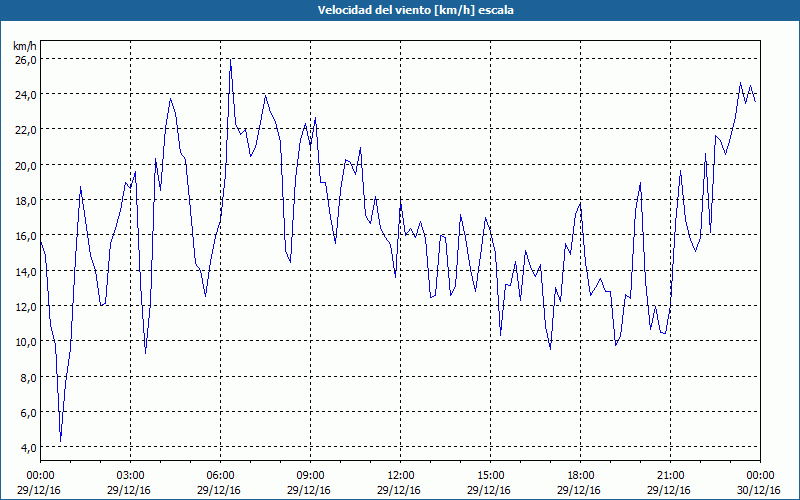The height and width of the screenshot is (500, 800).
Task: Click the 8,0 y-axis value
Action: 28,378
